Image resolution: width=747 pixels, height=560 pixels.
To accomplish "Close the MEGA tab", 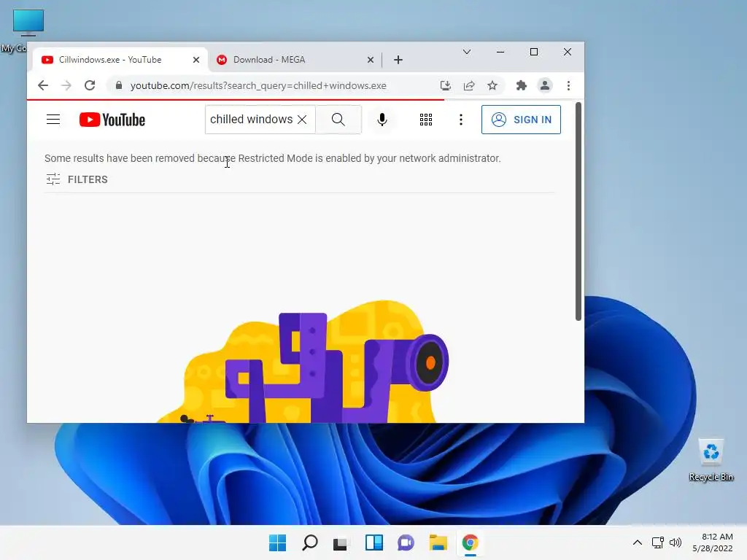I will [370, 60].
